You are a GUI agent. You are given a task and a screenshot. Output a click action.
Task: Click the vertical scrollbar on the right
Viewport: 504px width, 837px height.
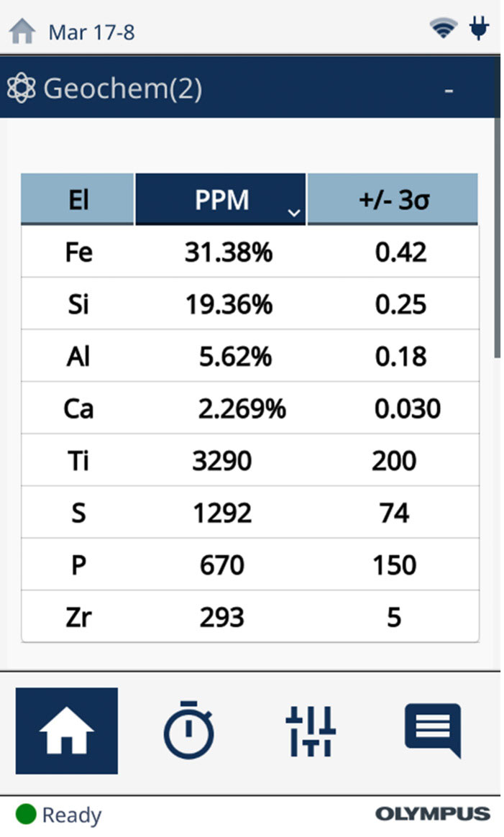pyautogui.click(x=497, y=237)
